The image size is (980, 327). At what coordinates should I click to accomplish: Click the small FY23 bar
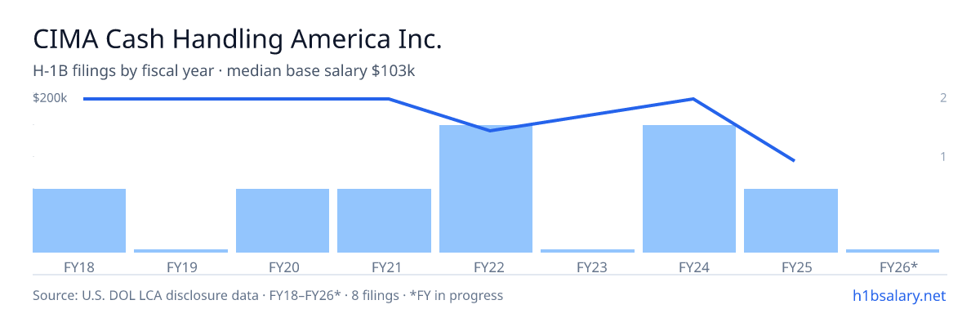point(587,251)
